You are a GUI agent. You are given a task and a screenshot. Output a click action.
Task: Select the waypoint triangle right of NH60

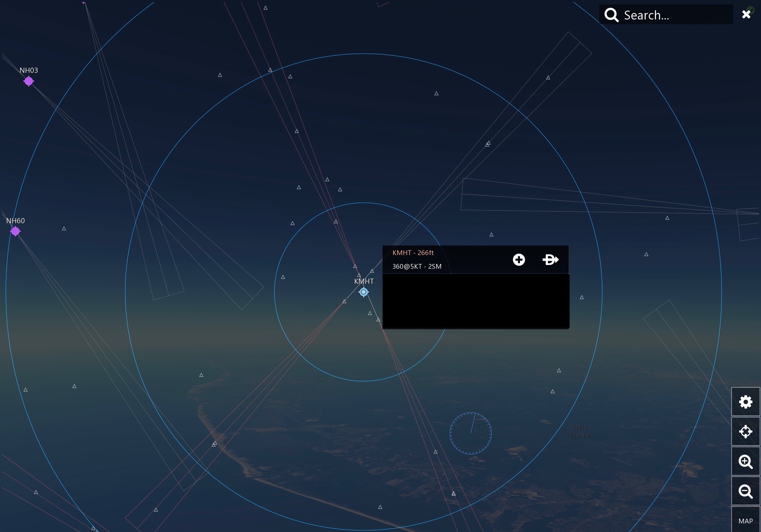click(64, 229)
